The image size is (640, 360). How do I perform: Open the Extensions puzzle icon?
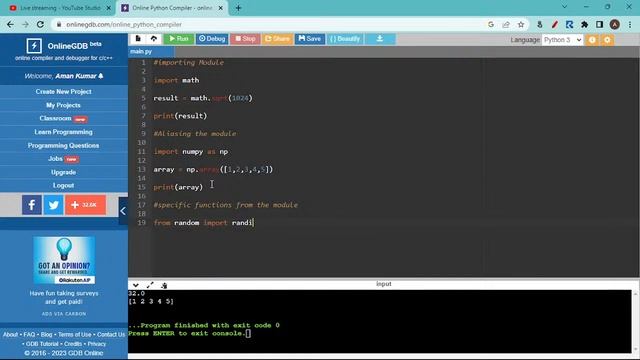tap(584, 24)
